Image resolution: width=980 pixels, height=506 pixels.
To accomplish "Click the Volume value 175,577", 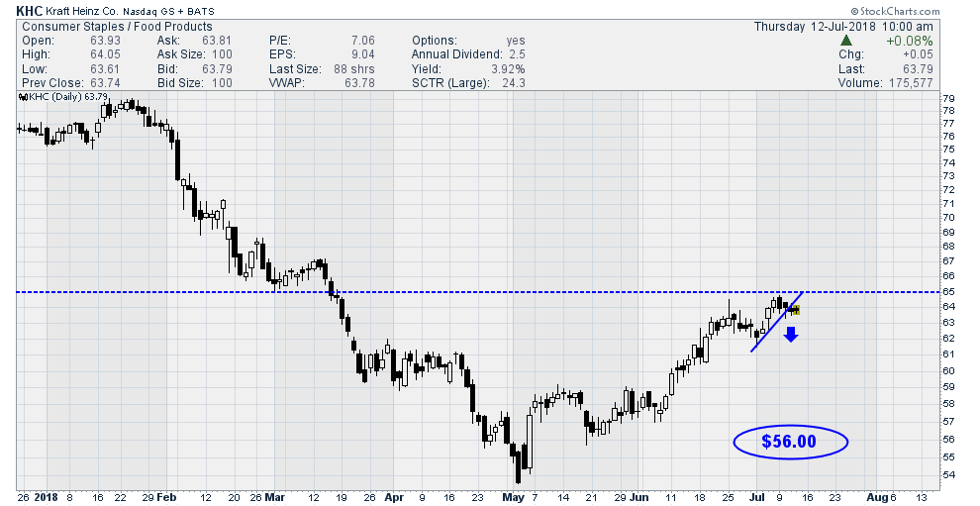I will [x=910, y=82].
